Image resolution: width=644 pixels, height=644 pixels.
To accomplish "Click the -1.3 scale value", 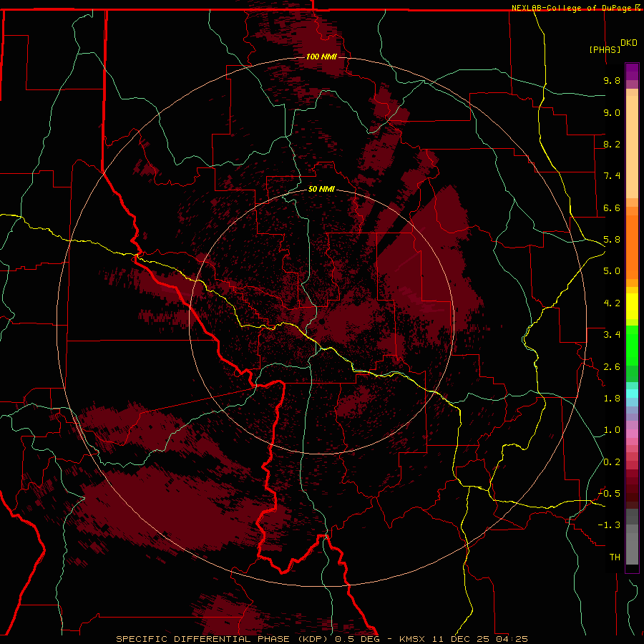I will point(609,525).
